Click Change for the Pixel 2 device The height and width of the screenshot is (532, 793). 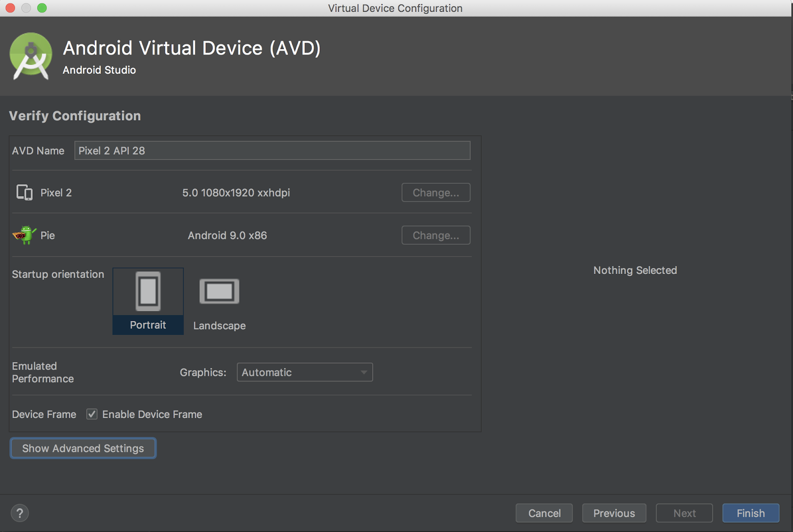click(436, 193)
